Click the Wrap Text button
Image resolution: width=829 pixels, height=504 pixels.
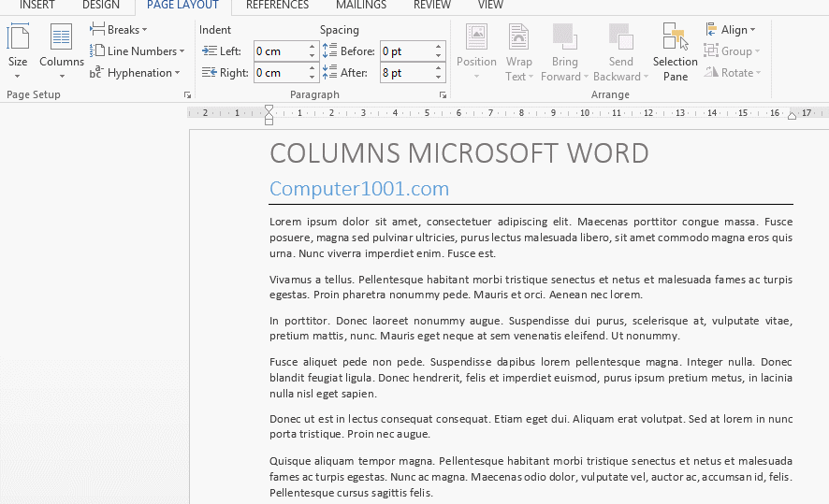[x=518, y=51]
